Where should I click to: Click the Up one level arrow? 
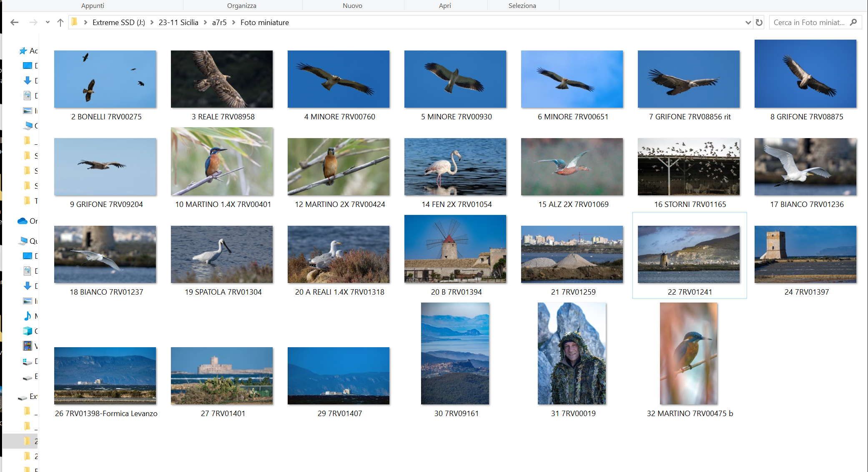60,23
